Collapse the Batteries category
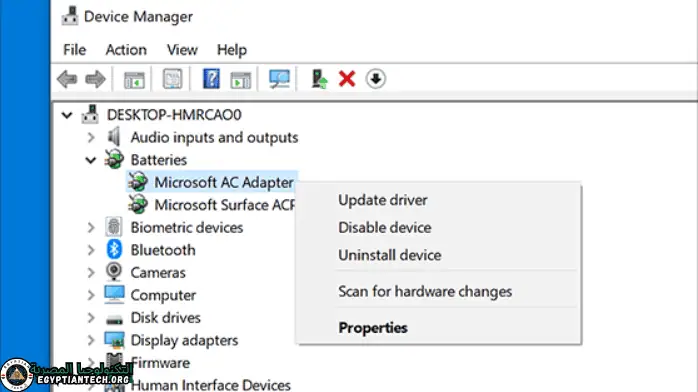Screen dimensions: 698x392 [91, 160]
